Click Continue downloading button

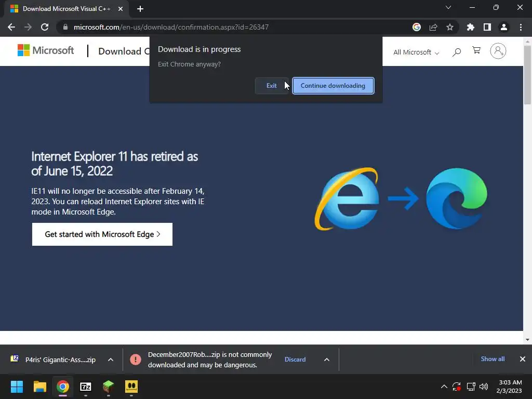coord(333,86)
